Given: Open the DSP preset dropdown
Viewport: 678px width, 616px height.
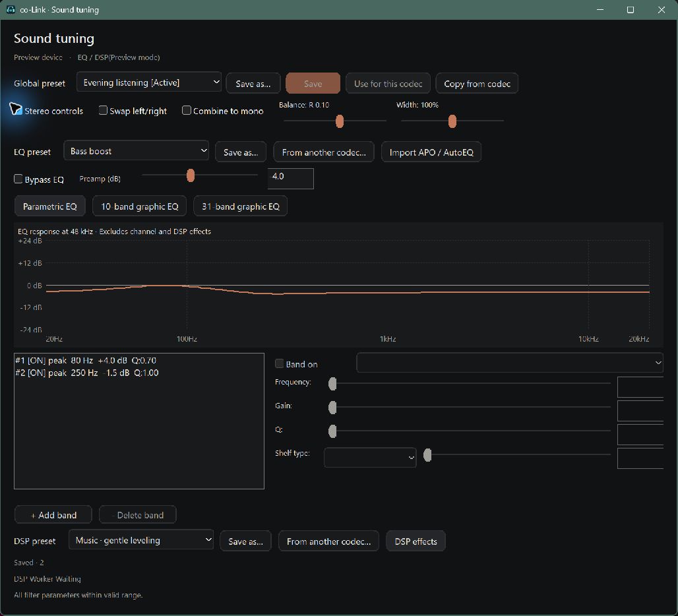Looking at the screenshot, I should (141, 540).
